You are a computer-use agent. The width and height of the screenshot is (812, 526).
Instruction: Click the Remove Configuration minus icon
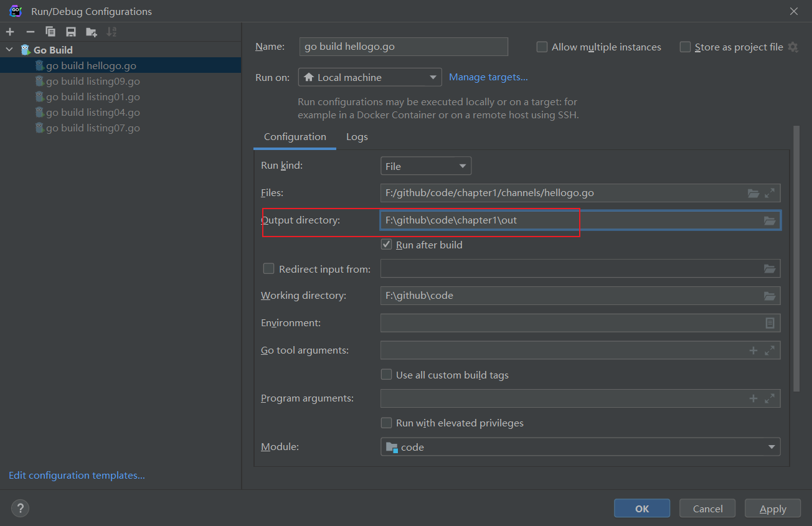[30, 32]
